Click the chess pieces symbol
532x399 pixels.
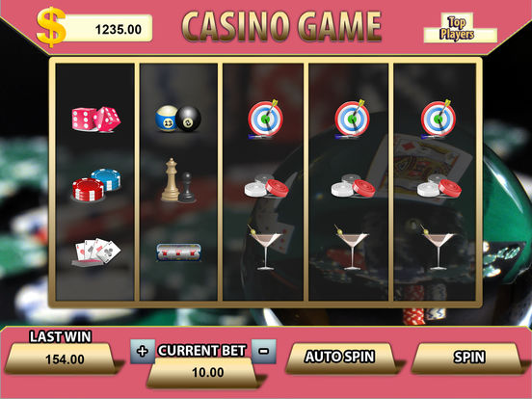[178, 180]
